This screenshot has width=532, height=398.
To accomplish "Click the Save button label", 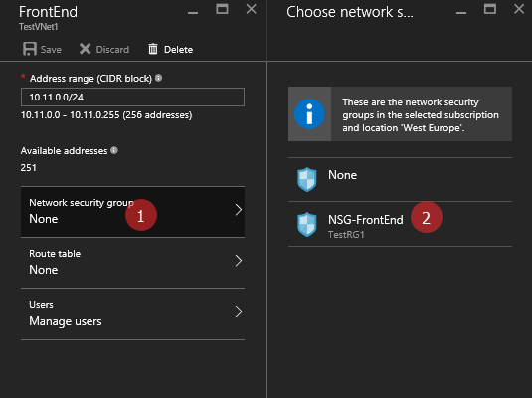I will (x=51, y=50).
